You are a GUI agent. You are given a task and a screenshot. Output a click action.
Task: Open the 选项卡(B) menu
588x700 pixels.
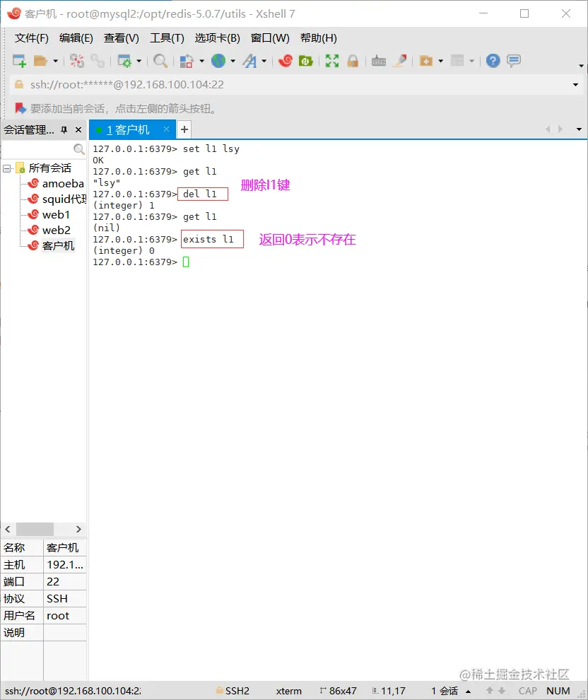click(217, 38)
